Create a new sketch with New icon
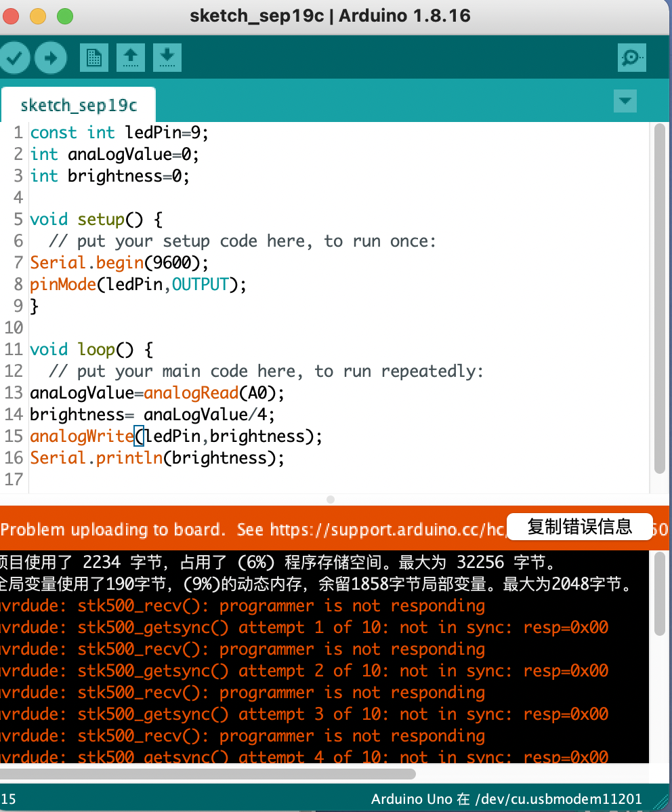 coord(94,58)
